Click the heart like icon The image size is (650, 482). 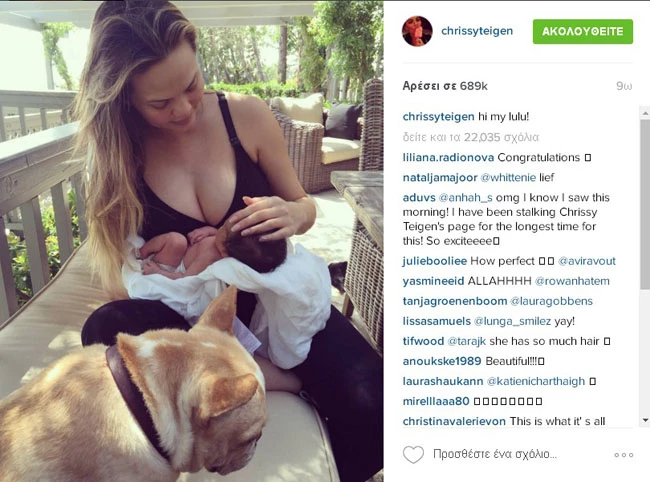pyautogui.click(x=413, y=455)
